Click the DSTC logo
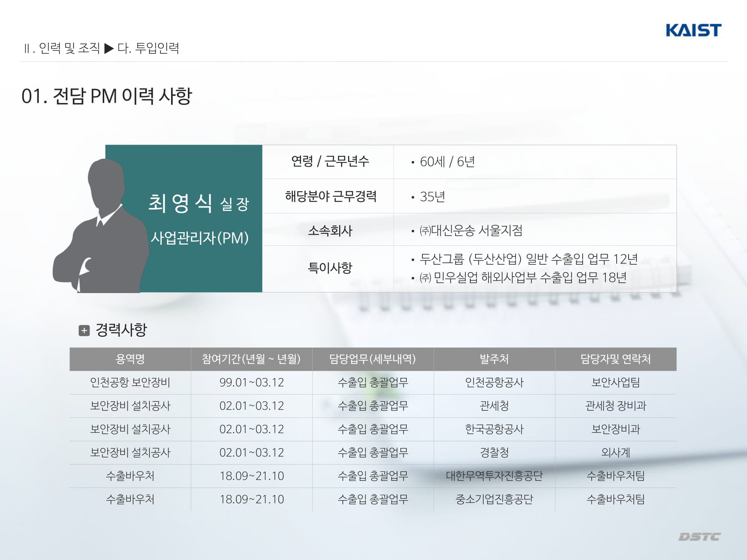 point(699,536)
